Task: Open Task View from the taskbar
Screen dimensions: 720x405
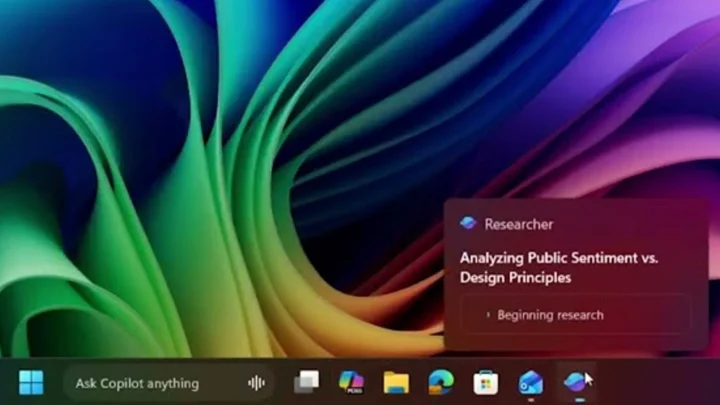Action: pyautogui.click(x=306, y=382)
